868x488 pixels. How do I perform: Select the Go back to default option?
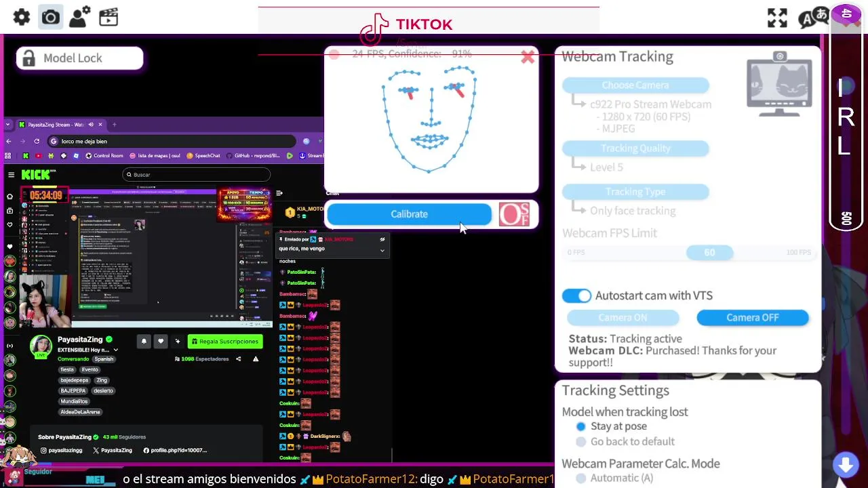point(581,442)
